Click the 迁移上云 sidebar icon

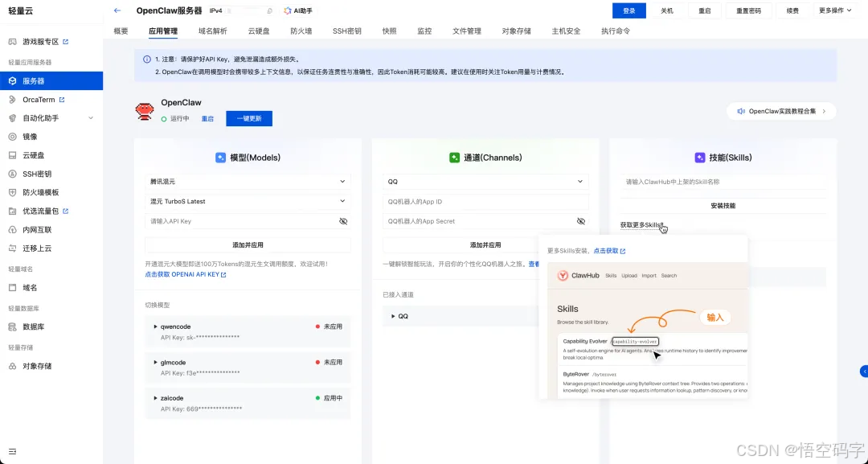(12, 248)
